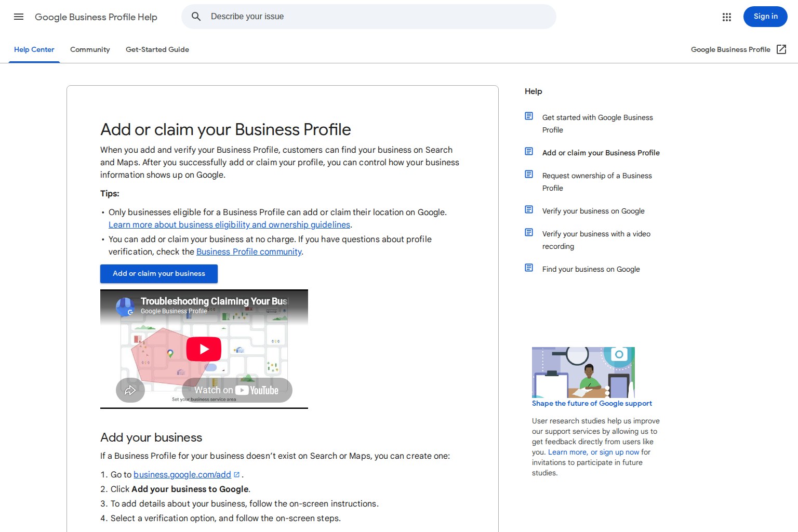
Task: Open Verify your business on Google article
Action: 593,211
